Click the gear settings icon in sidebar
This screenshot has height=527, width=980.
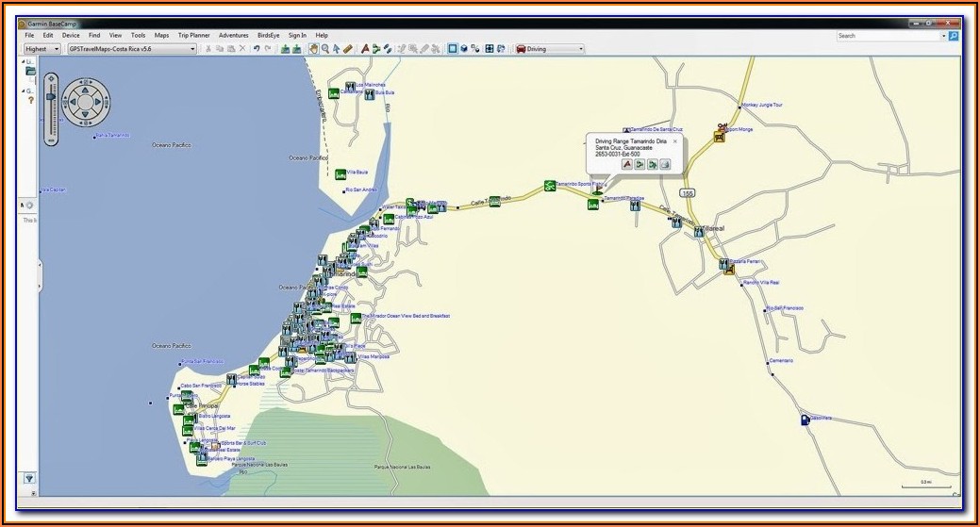tap(29, 205)
